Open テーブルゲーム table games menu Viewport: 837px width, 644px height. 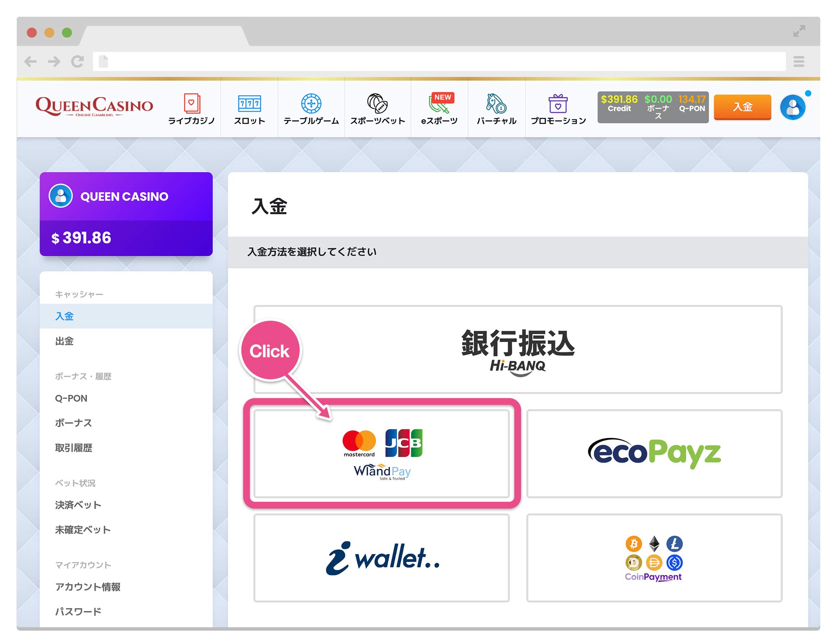pyautogui.click(x=311, y=109)
